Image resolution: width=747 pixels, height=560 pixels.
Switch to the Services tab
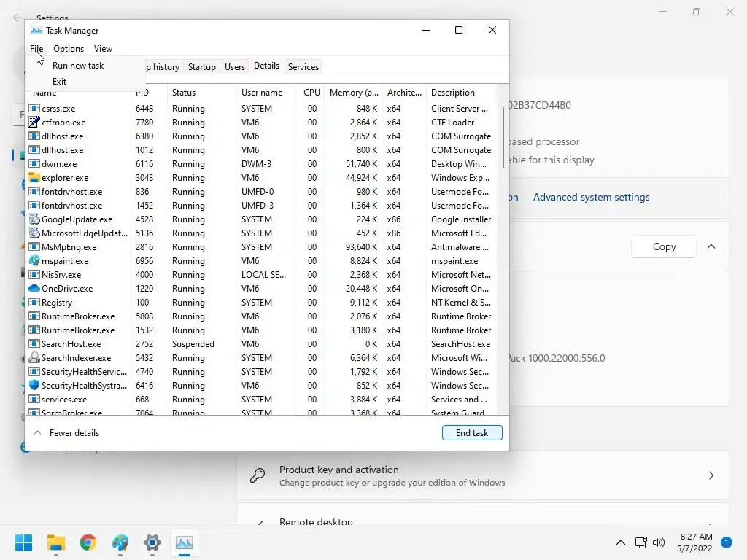[x=303, y=66]
